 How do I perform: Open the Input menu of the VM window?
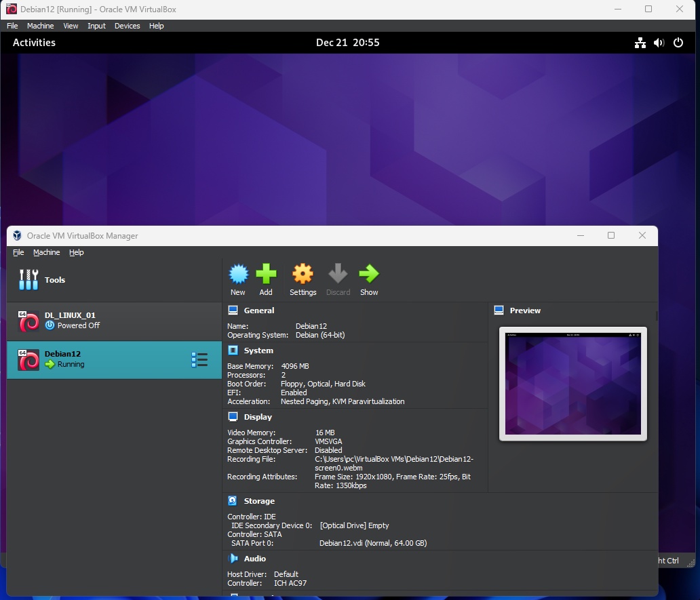[x=96, y=26]
